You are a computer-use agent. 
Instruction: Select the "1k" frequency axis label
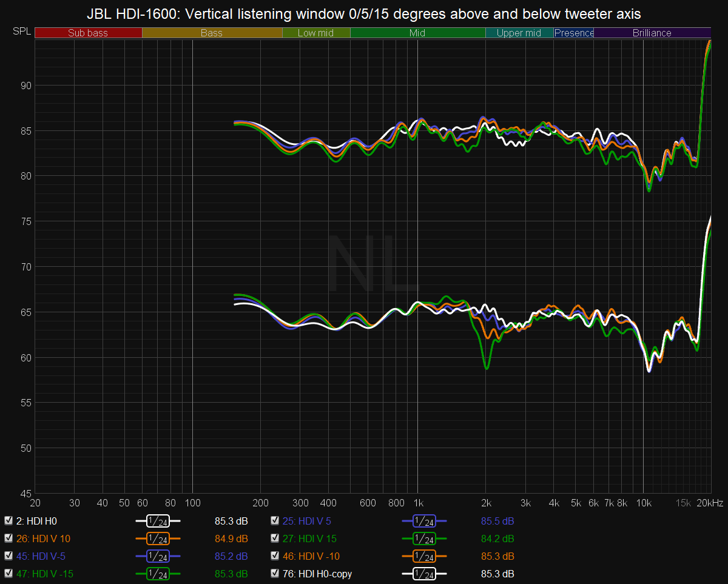click(x=418, y=503)
